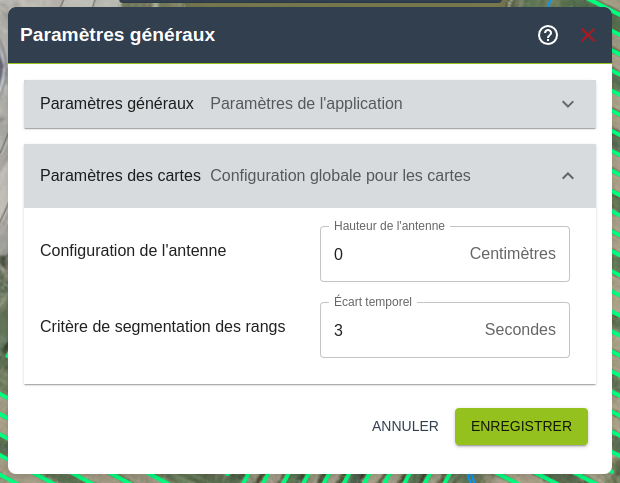This screenshot has width=620, height=483.
Task: Click the Paramètres des cartes accordion title
Action: pyautogui.click(x=121, y=176)
